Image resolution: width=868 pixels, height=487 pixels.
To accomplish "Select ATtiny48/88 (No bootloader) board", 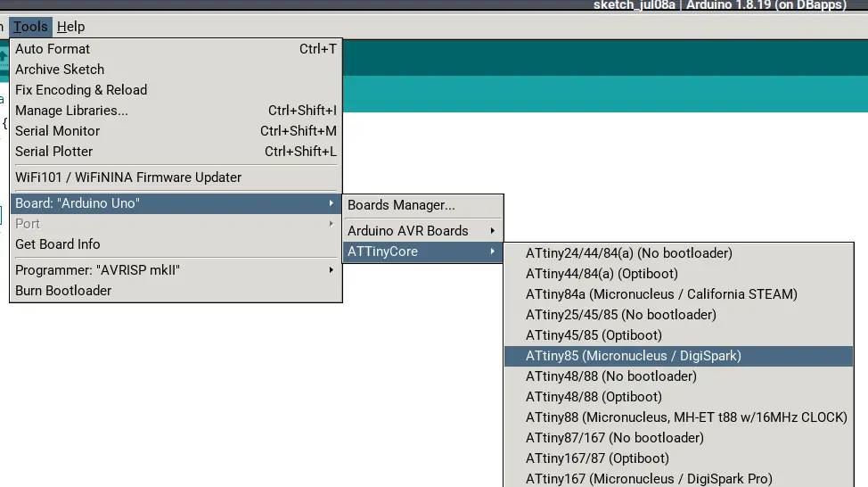I will point(679,376).
